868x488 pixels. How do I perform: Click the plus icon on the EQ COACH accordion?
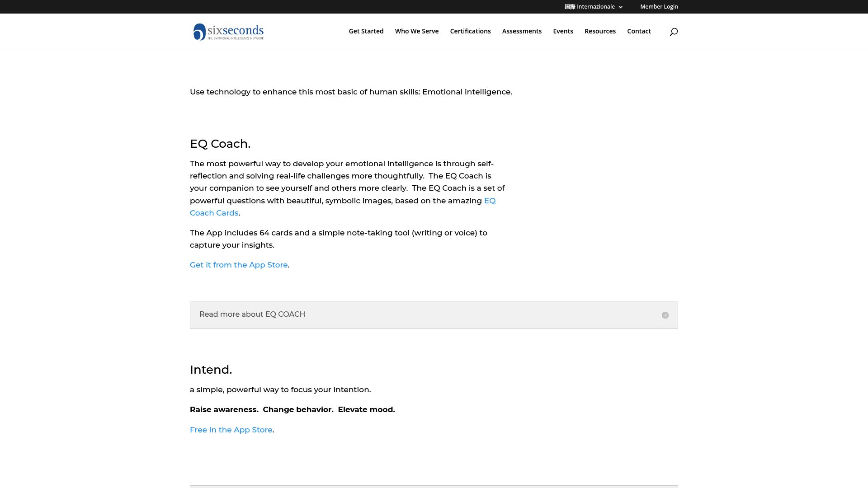click(665, 315)
